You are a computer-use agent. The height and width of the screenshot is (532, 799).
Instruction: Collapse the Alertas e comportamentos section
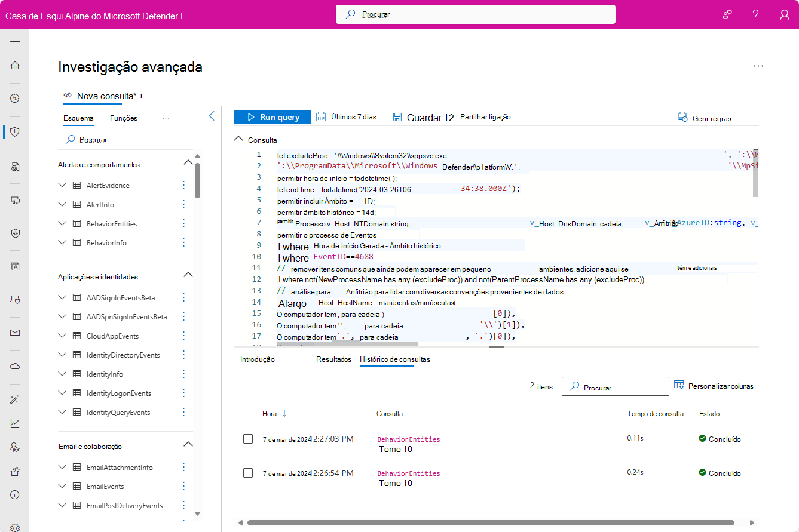[x=188, y=163]
